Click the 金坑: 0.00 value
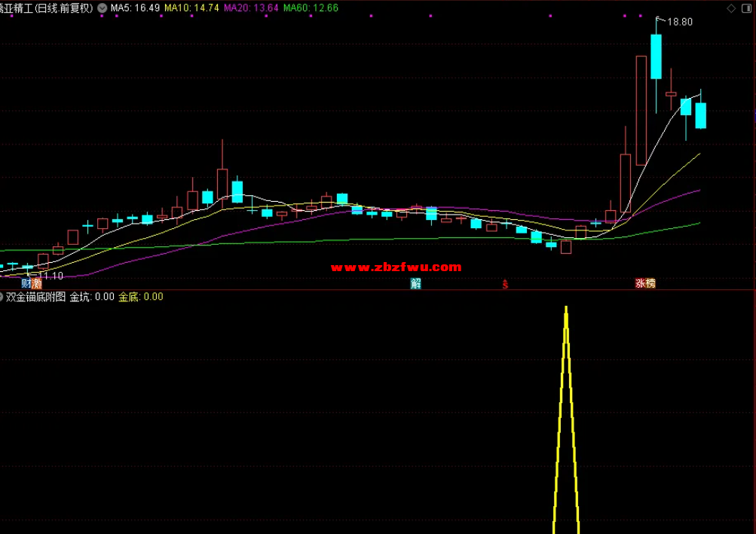Image resolution: width=756 pixels, height=534 pixels. click(92, 297)
